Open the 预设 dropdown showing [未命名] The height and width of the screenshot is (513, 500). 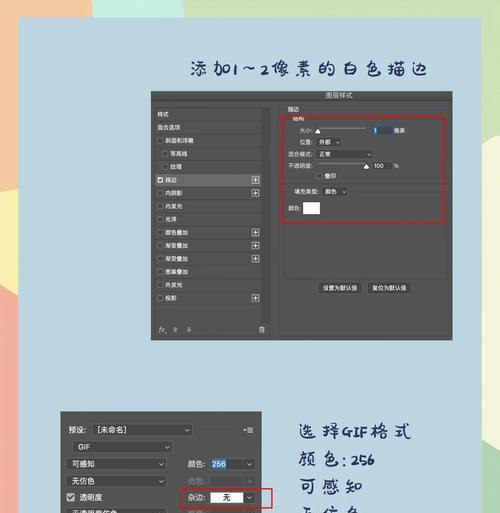click(x=142, y=430)
